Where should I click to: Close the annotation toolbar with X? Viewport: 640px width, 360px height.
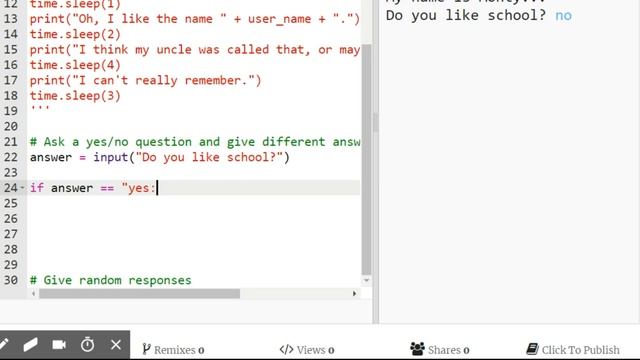(116, 345)
